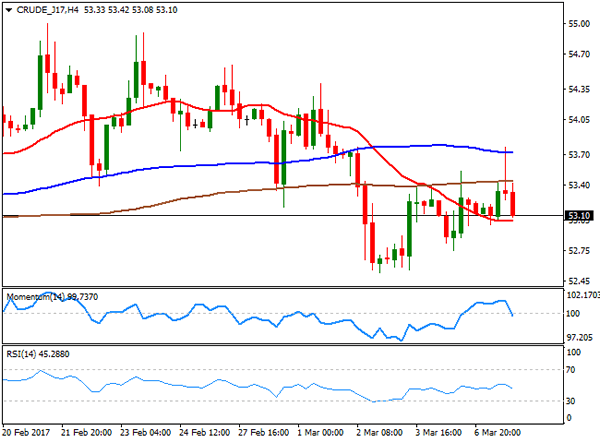Click the 97.205 Momentum scale value
The height and width of the screenshot is (443, 600).
tap(579, 337)
